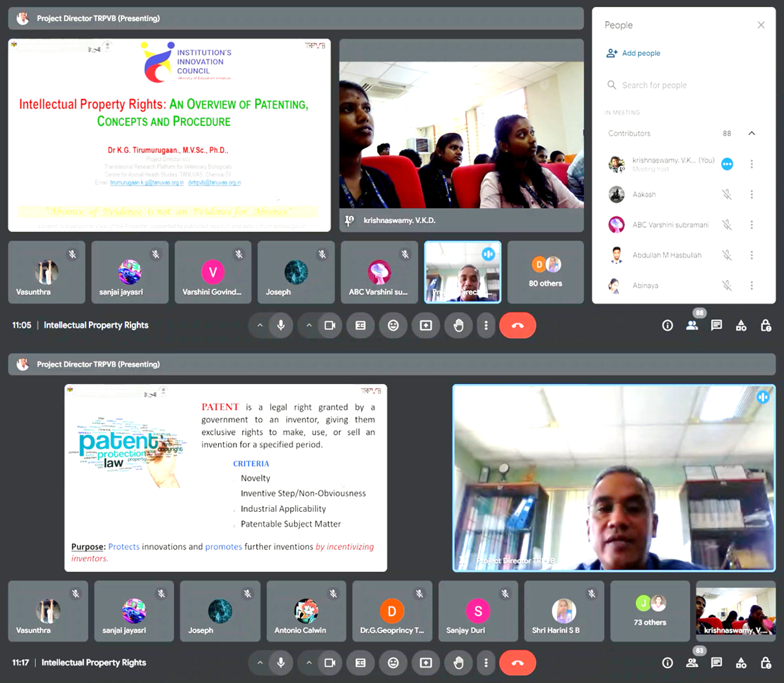Image resolution: width=784 pixels, height=683 pixels.
Task: Expand video settings arrow beside 11:17 camera button
Action: tap(309, 663)
